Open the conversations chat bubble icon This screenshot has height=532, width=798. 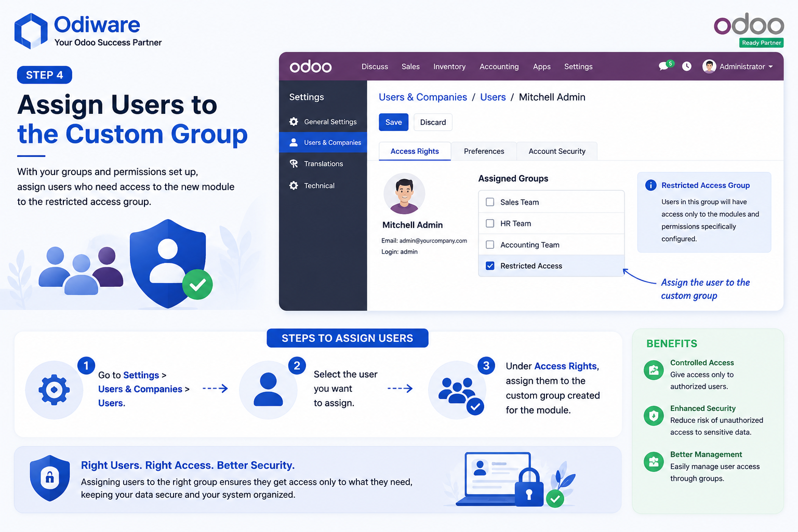coord(663,66)
